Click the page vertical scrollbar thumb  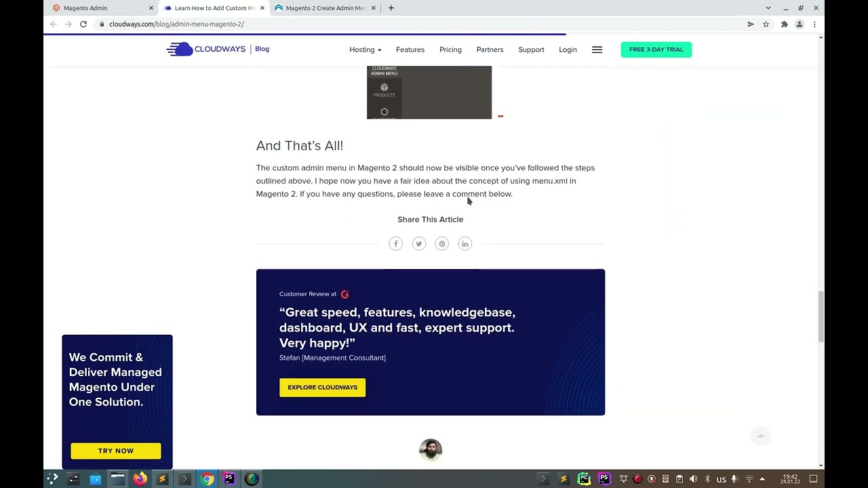click(x=821, y=317)
